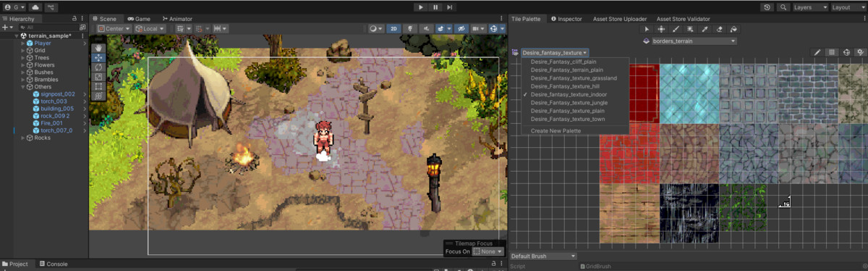
Task: Select Desire_Fantasy_cliff_plain palette
Action: coord(574,62)
